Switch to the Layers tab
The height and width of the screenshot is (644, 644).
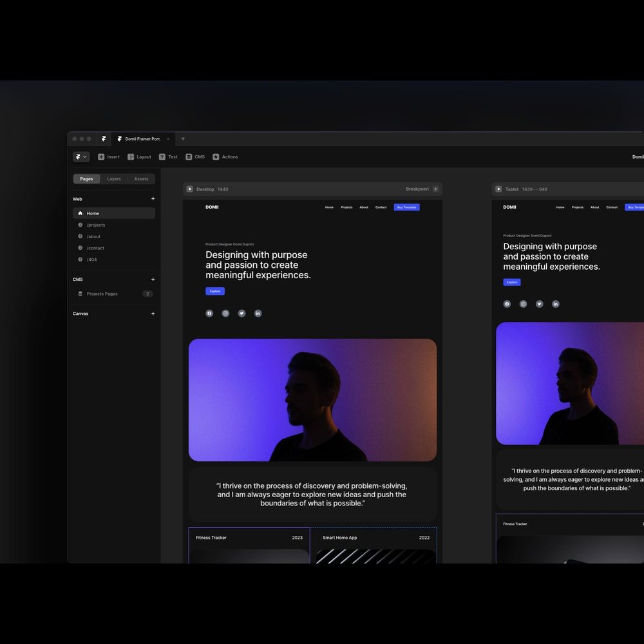(114, 179)
